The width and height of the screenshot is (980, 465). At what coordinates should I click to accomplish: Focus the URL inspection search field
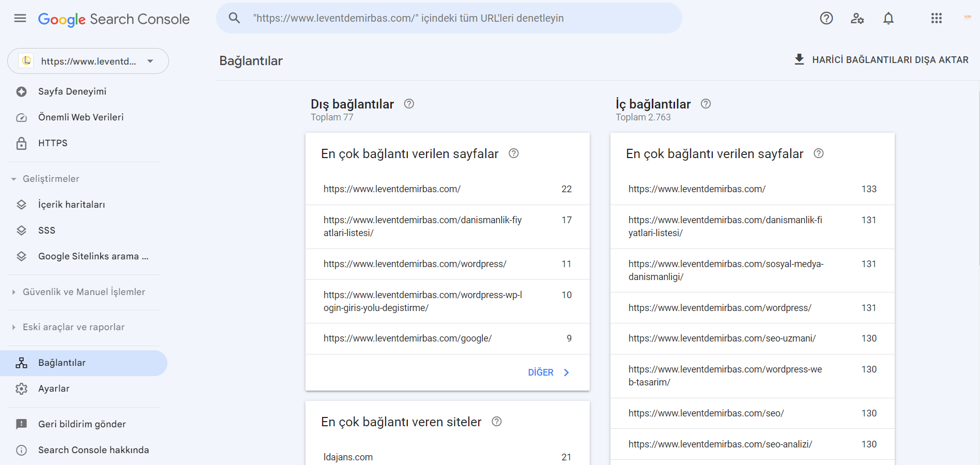click(x=449, y=18)
